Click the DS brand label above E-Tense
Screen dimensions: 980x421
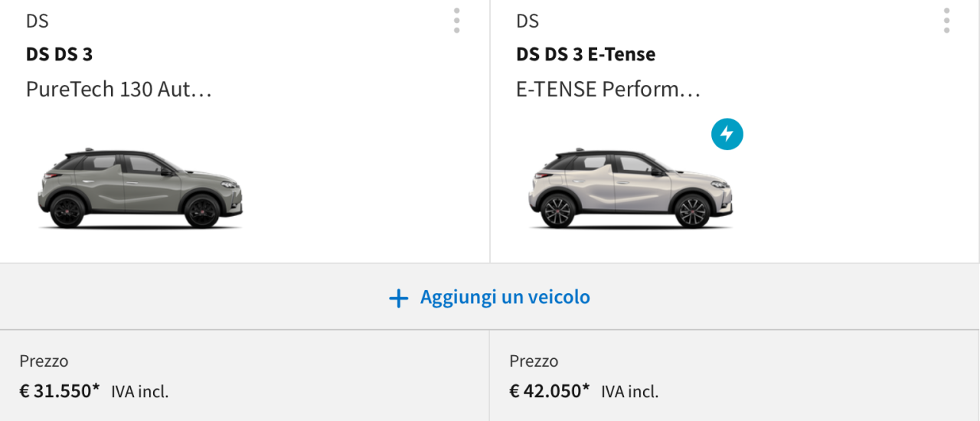click(528, 21)
